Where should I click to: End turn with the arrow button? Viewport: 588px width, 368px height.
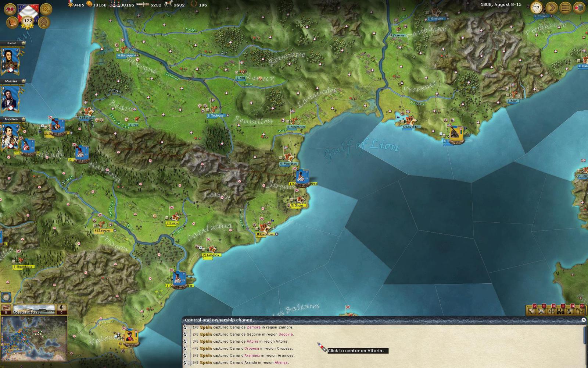coord(551,7)
